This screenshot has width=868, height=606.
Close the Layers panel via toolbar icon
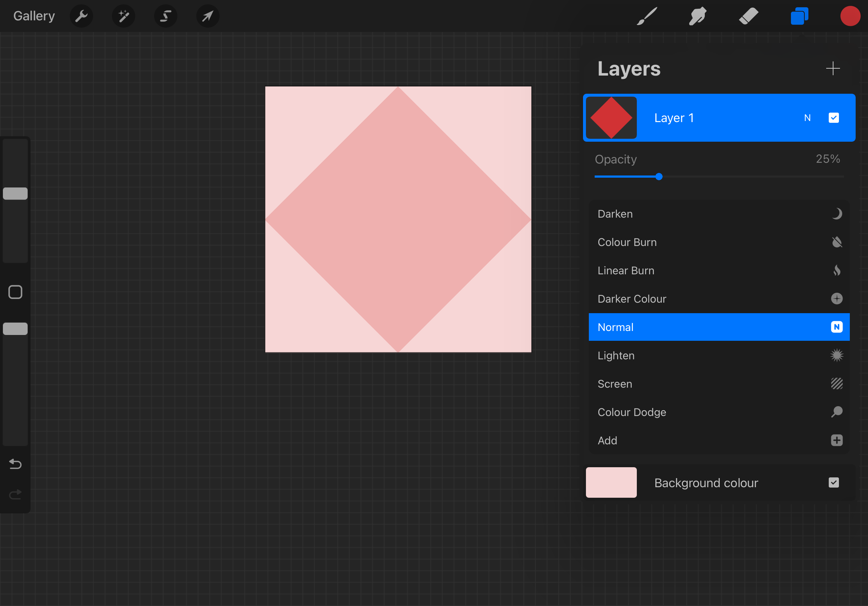(x=799, y=16)
